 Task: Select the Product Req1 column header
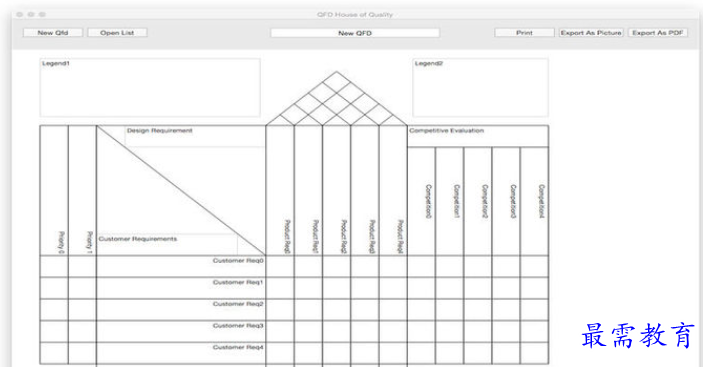(308, 190)
